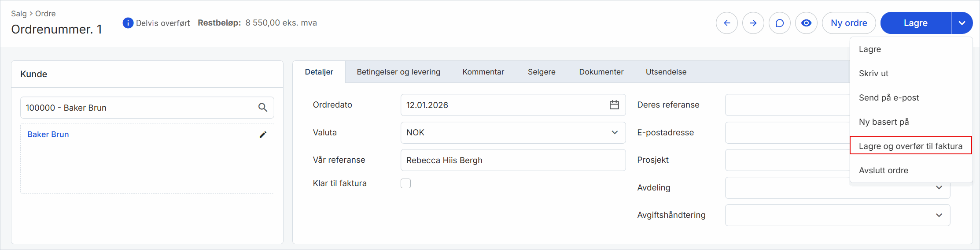Click the customer search magnifier icon
The image size is (980, 250).
click(263, 108)
